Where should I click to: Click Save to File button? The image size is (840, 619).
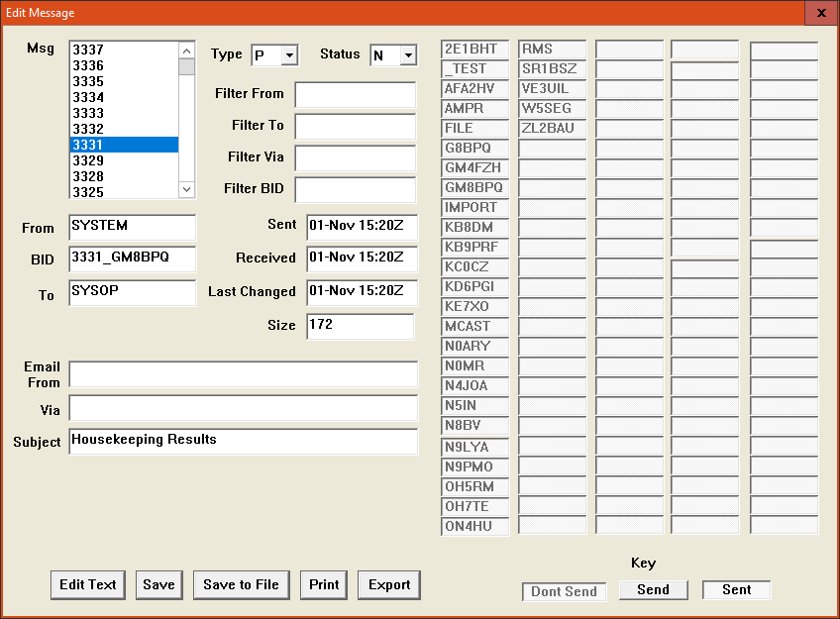tap(241, 585)
